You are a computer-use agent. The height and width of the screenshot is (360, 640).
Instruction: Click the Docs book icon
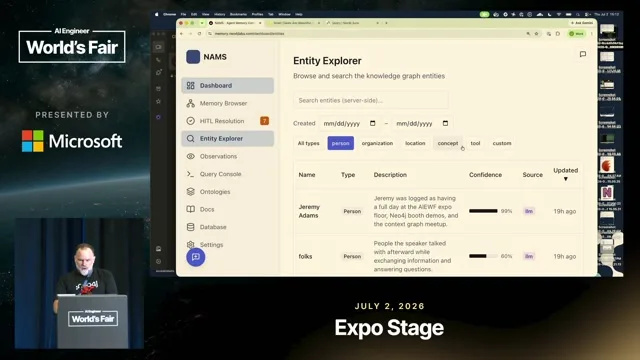(x=191, y=209)
